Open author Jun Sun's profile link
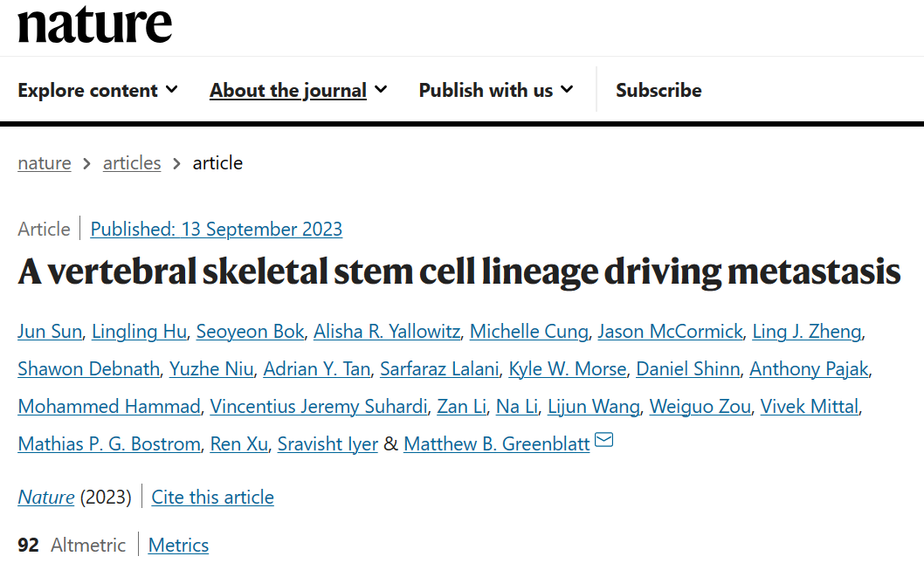924x570 pixels. tap(50, 332)
